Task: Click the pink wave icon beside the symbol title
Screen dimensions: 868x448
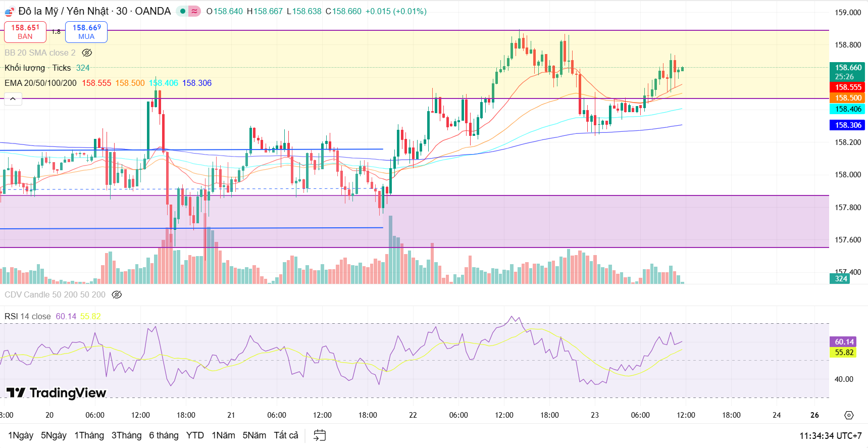Action: click(194, 11)
